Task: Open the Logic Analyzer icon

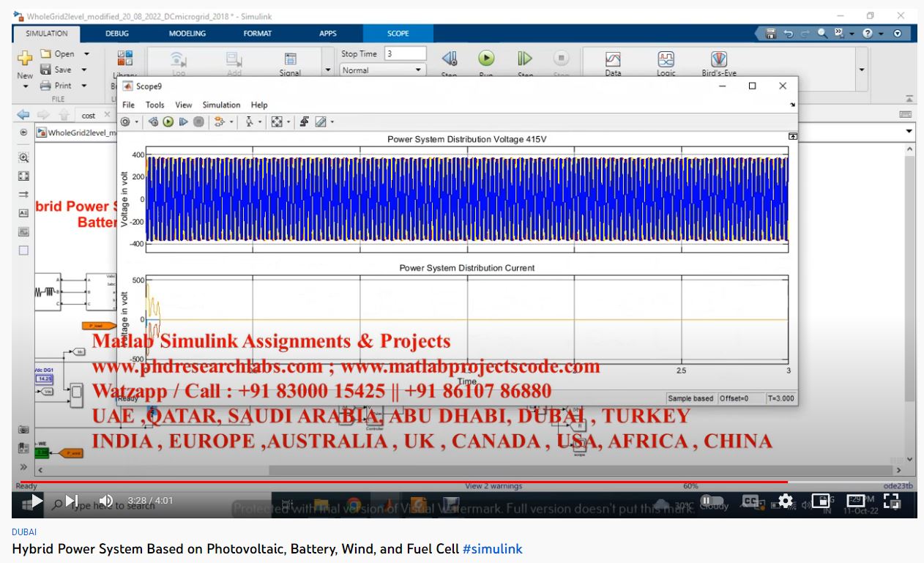Action: click(x=666, y=59)
